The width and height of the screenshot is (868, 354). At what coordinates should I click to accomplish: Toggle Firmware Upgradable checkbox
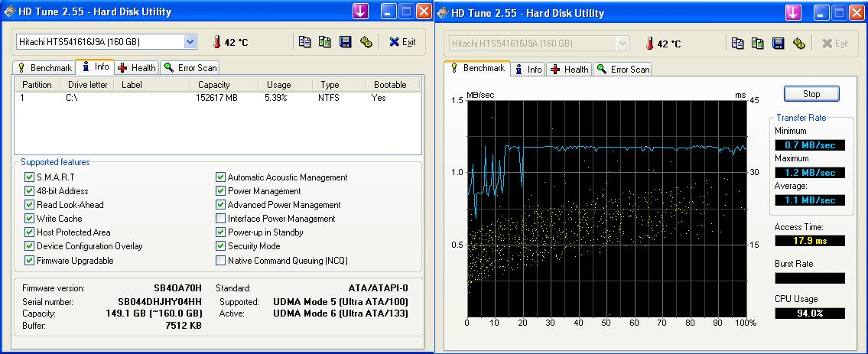click(29, 261)
